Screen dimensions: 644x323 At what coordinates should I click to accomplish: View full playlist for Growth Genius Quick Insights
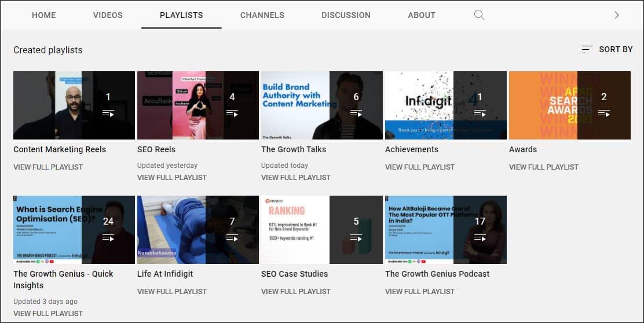48,313
